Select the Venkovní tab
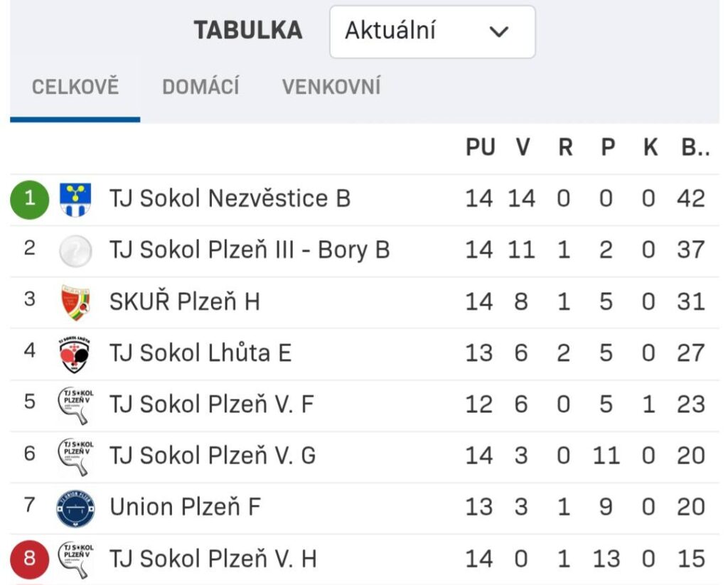 [331, 87]
